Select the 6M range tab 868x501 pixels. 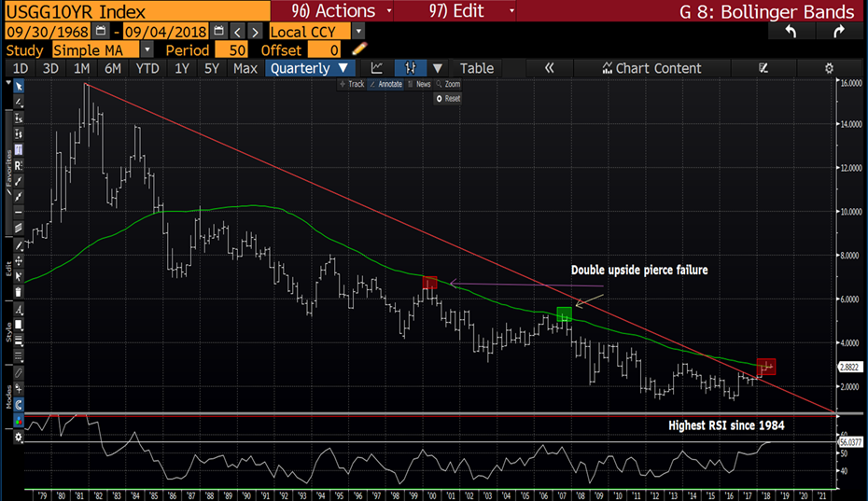click(112, 68)
